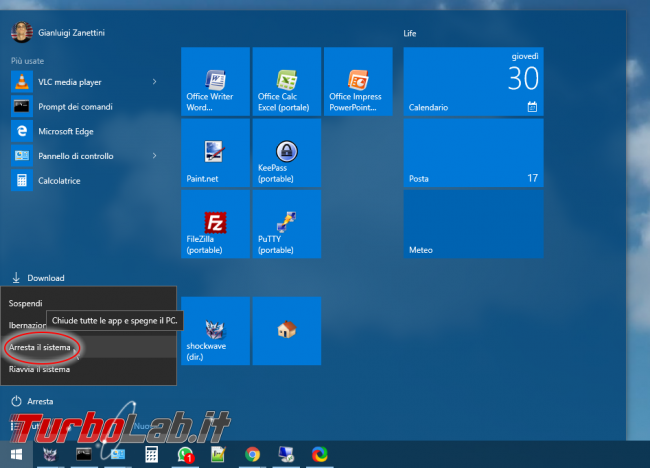The image size is (650, 468).
Task: Open the network computers taskbar icon
Action: [x=286, y=454]
